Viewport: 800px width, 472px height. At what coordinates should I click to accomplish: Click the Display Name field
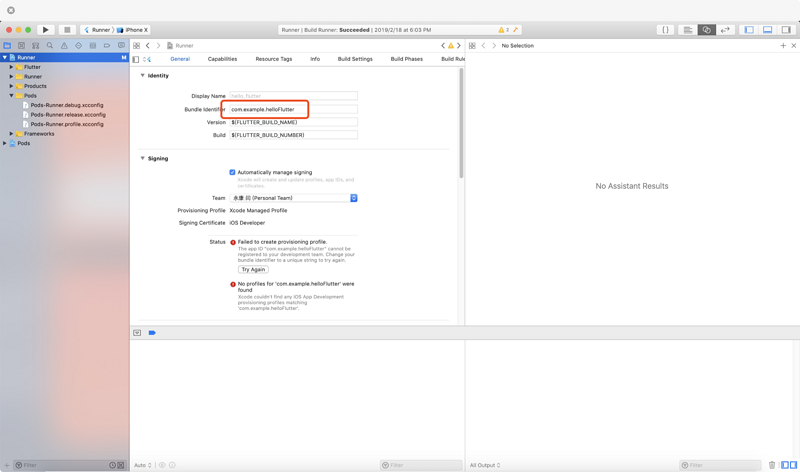tap(293, 96)
